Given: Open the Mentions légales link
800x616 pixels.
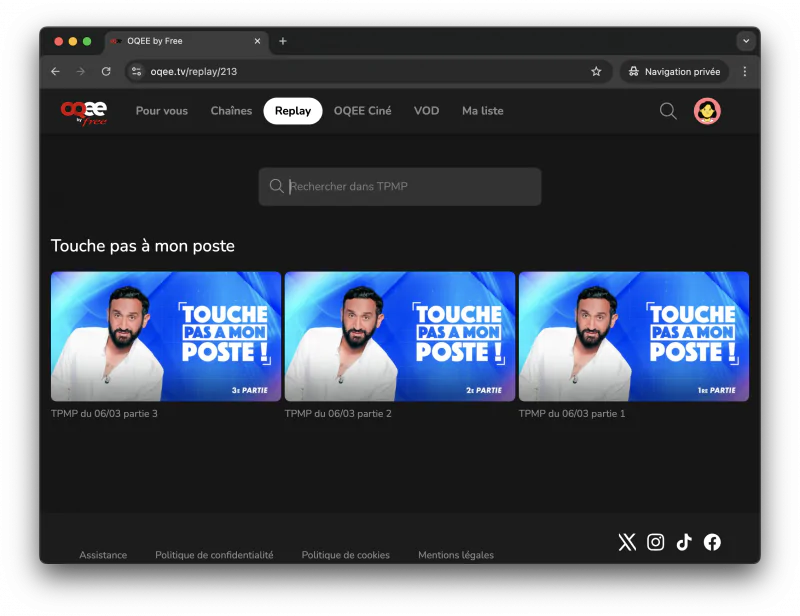Looking at the screenshot, I should coord(455,555).
